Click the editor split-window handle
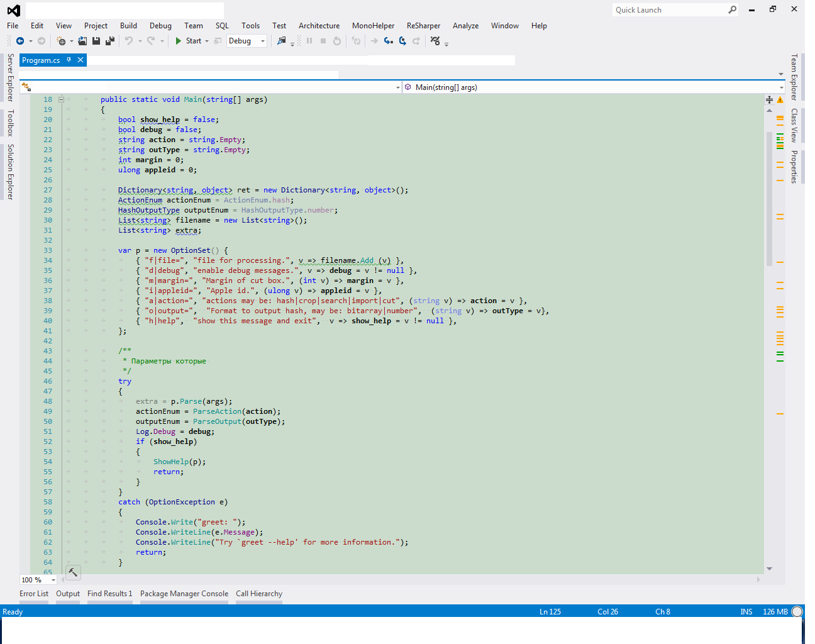This screenshot has width=815, height=644. pos(769,100)
